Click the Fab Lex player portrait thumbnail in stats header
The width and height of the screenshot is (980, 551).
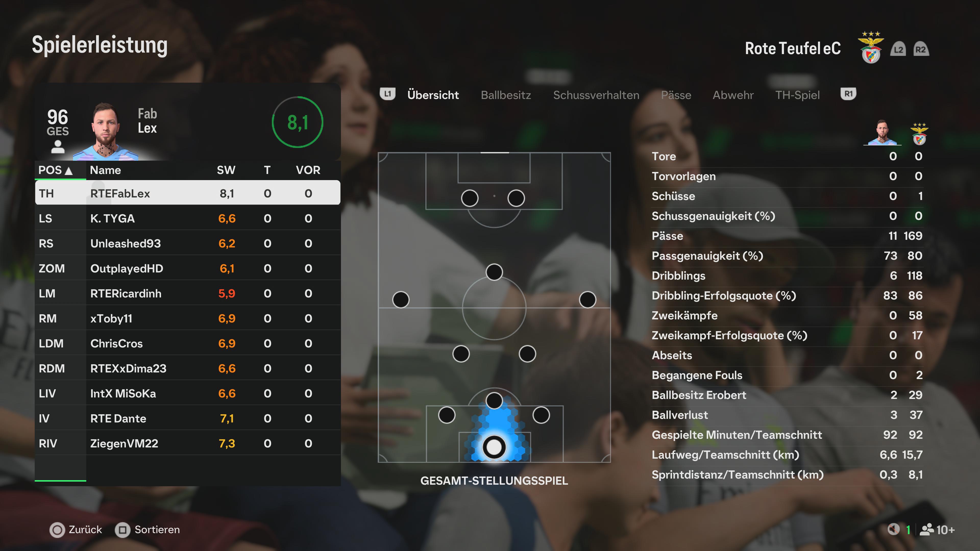click(x=882, y=132)
